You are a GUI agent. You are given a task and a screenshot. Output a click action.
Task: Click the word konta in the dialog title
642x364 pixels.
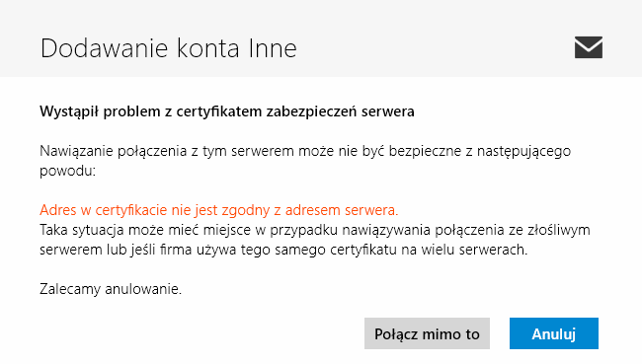coord(208,48)
